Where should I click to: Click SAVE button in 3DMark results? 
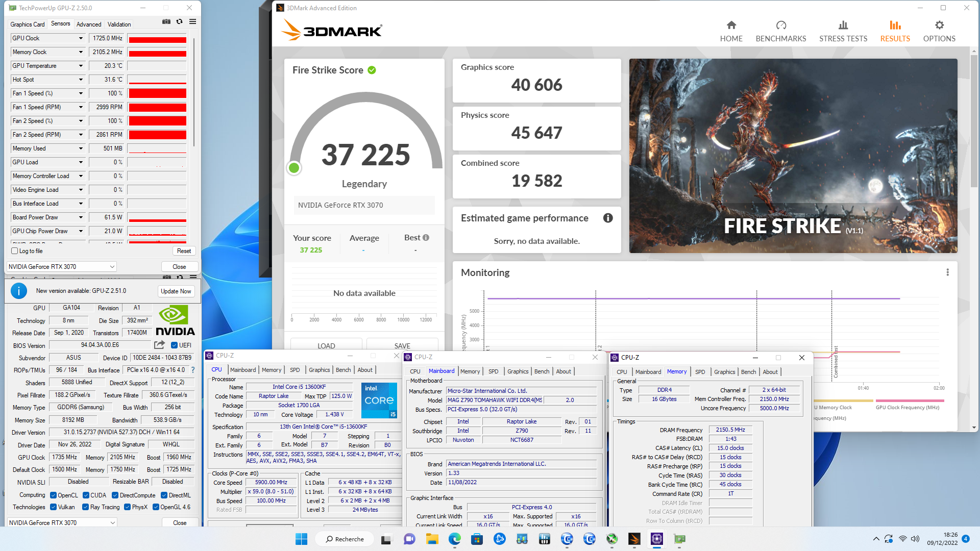coord(402,345)
